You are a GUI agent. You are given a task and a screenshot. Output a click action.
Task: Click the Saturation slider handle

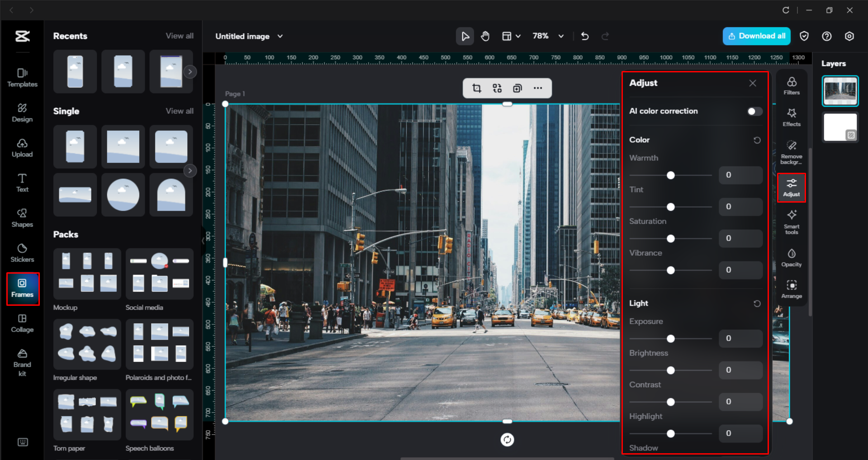tap(670, 238)
